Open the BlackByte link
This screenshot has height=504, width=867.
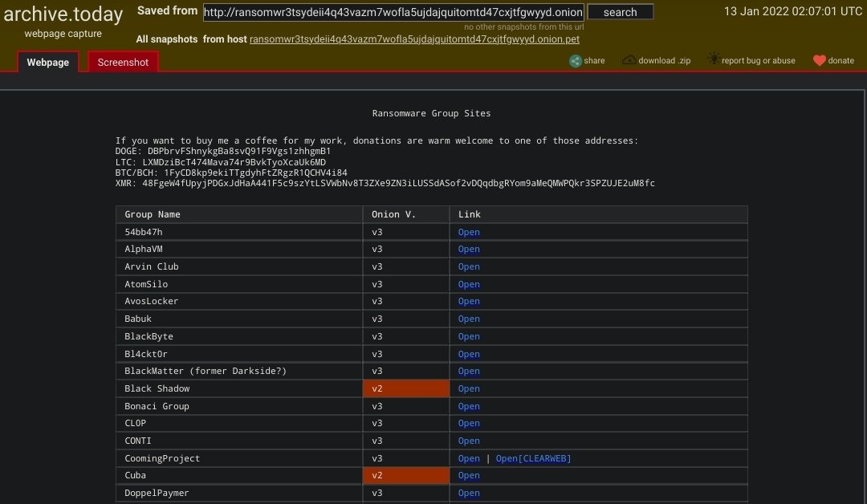pyautogui.click(x=468, y=336)
